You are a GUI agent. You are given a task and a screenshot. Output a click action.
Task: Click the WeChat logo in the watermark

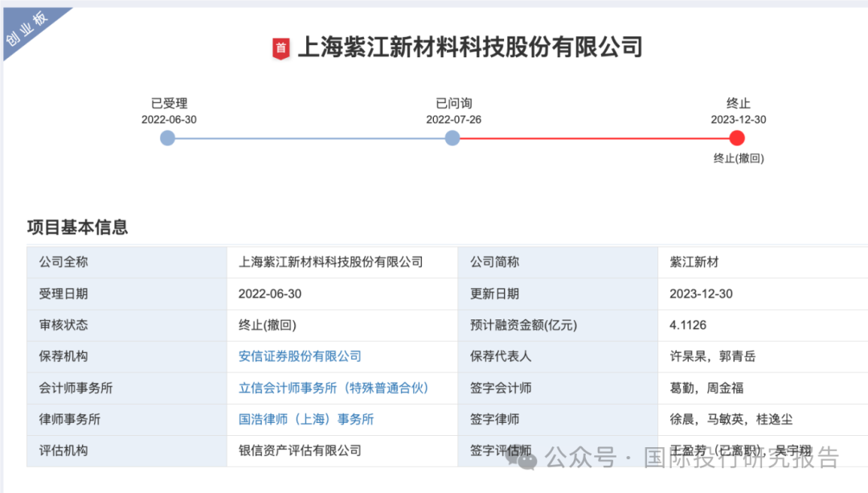click(527, 459)
